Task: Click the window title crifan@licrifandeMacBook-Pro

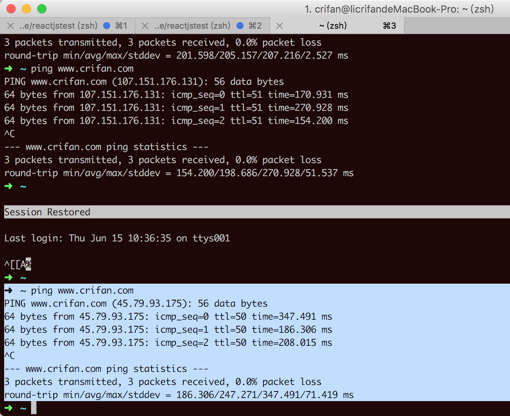Action: tap(399, 9)
